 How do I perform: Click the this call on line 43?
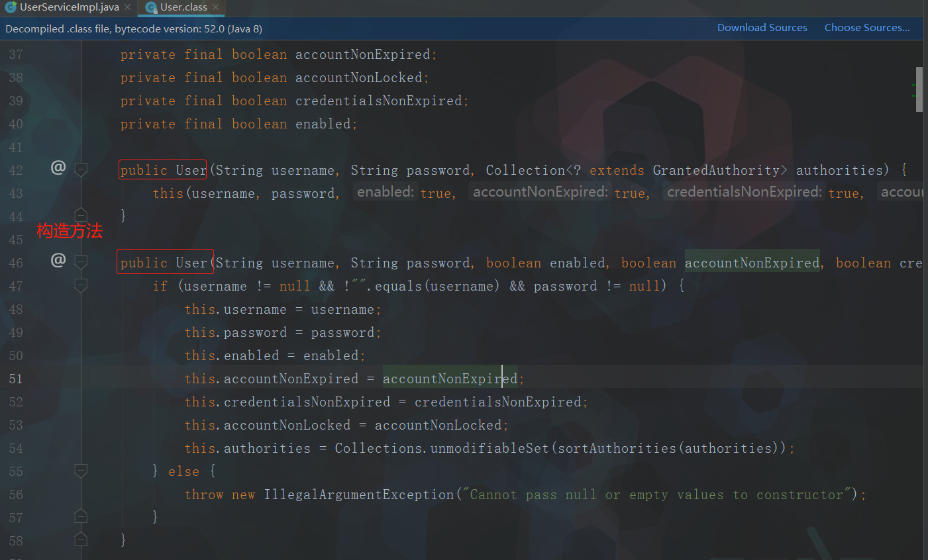coord(168,193)
